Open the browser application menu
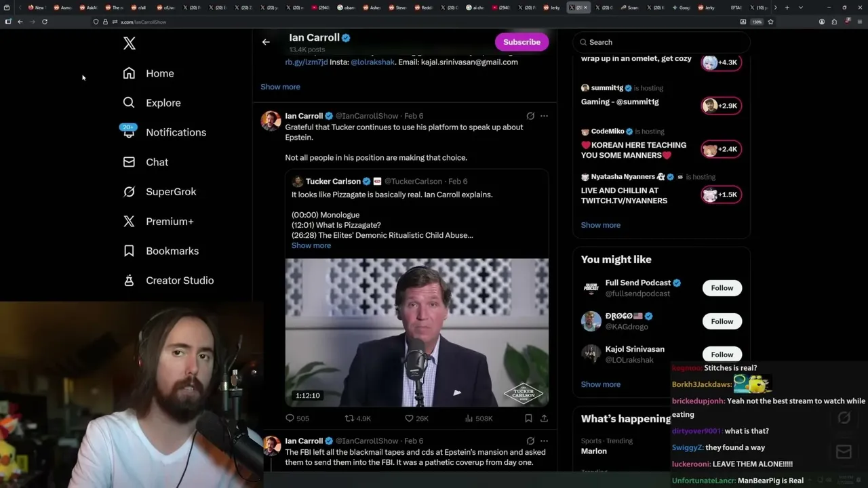Image resolution: width=868 pixels, height=488 pixels. (859, 22)
